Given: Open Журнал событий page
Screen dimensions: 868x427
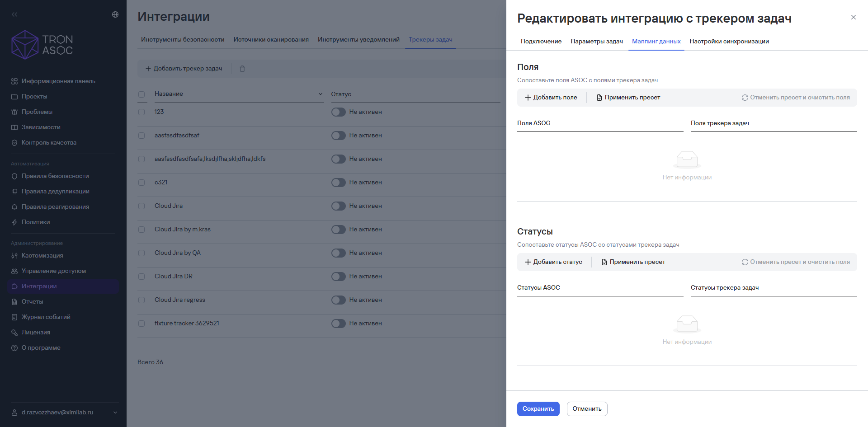Looking at the screenshot, I should pos(46,317).
